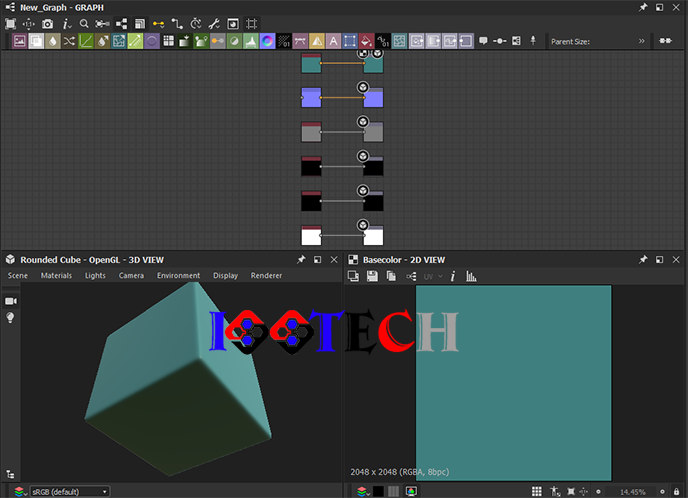Click the magnifier search icon in graph toolbar
This screenshot has height=498, width=688.
click(84, 24)
